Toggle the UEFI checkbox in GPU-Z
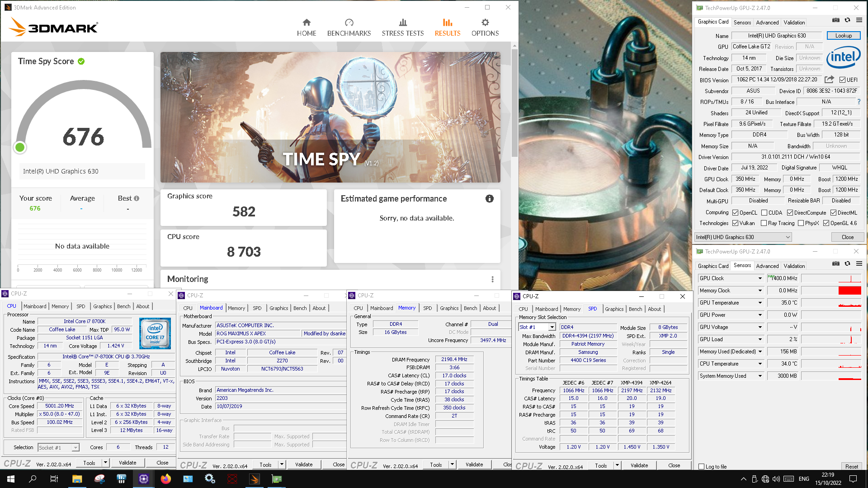Screen dimensions: 868x488 point(842,80)
